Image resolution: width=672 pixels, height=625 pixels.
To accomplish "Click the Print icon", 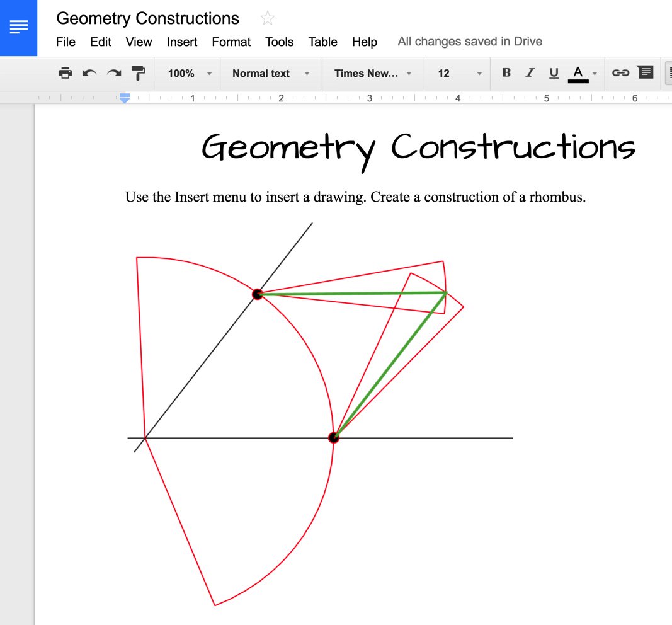I will (65, 73).
